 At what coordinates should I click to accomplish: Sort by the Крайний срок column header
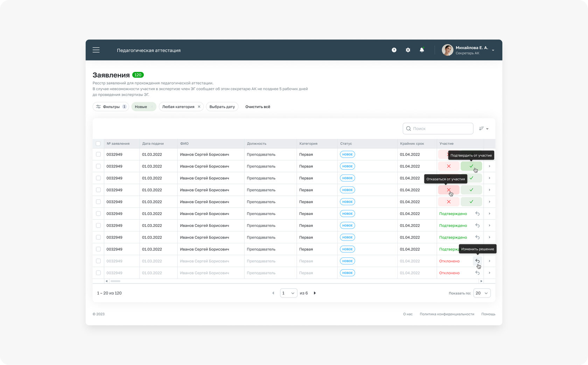click(412, 144)
